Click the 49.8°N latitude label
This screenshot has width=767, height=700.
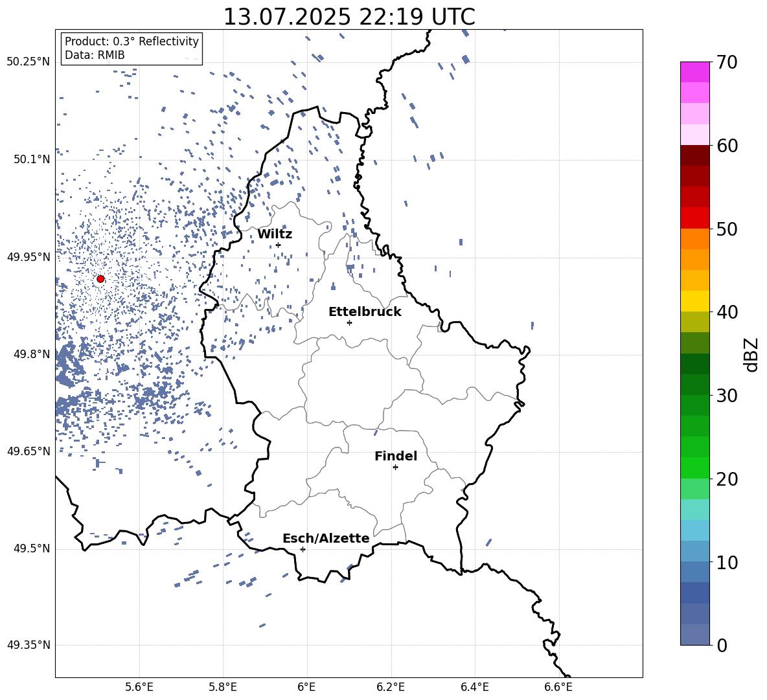[x=32, y=354]
